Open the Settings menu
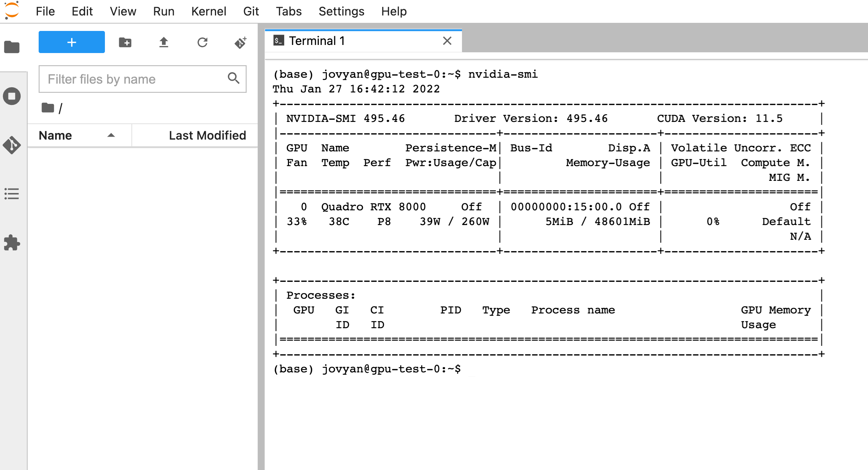The height and width of the screenshot is (470, 868). pyautogui.click(x=341, y=11)
